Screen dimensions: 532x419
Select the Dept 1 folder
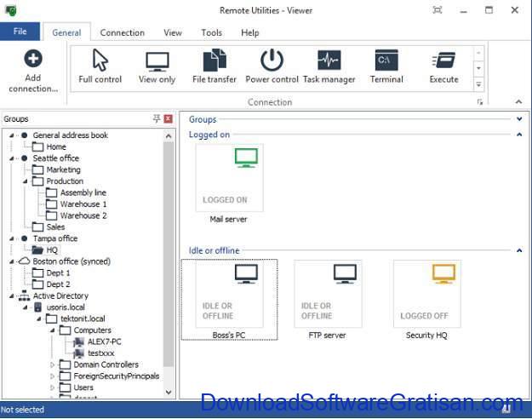pyautogui.click(x=51, y=273)
